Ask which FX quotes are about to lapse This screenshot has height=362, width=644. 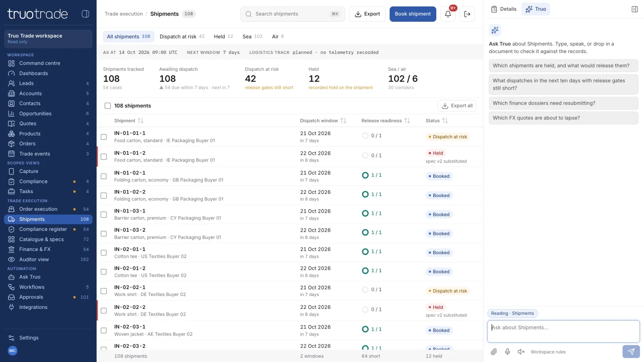pyautogui.click(x=563, y=118)
